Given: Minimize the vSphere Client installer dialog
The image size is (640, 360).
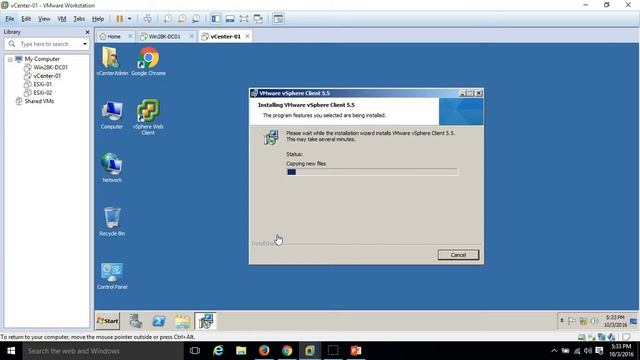Looking at the screenshot, I should coord(462,93).
